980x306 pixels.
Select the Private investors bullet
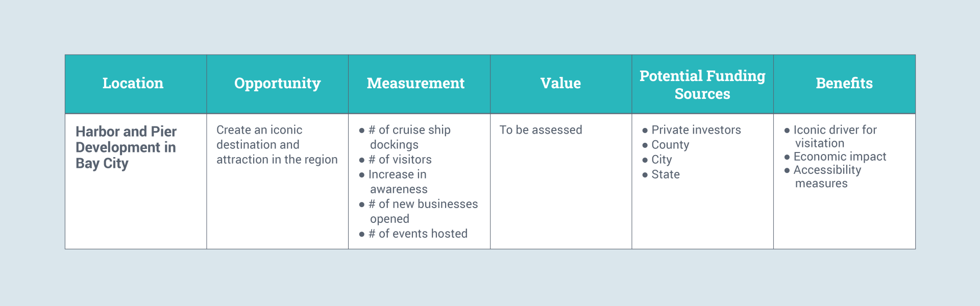pos(696,130)
